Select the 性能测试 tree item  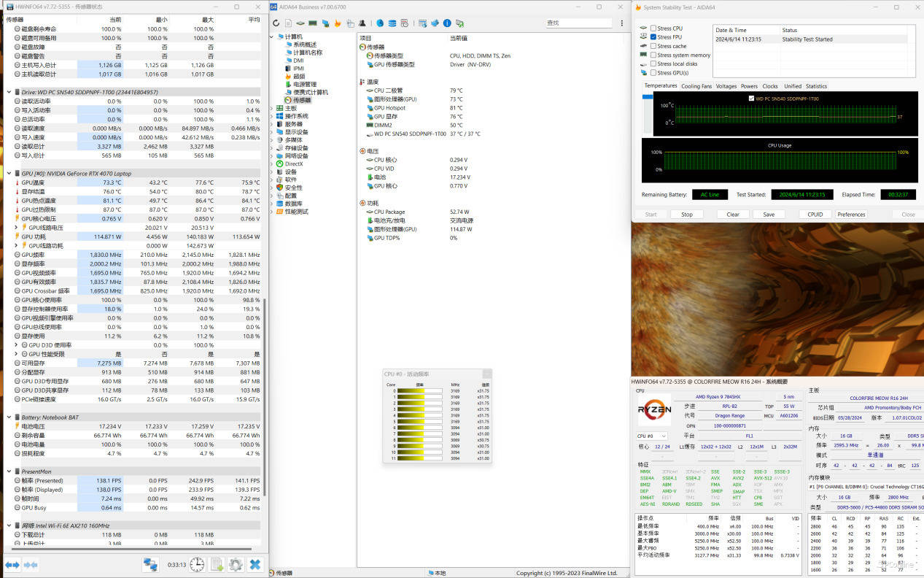click(296, 212)
